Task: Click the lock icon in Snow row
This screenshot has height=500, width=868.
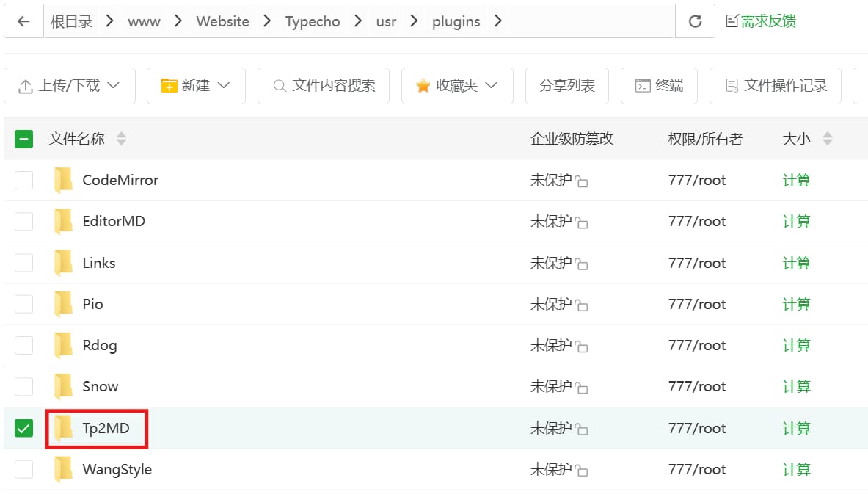Action: click(581, 388)
